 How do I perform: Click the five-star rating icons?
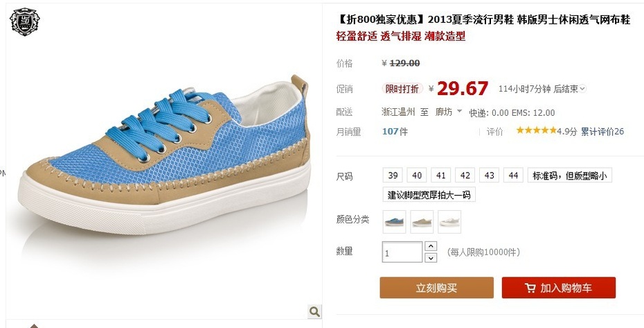tap(536, 131)
